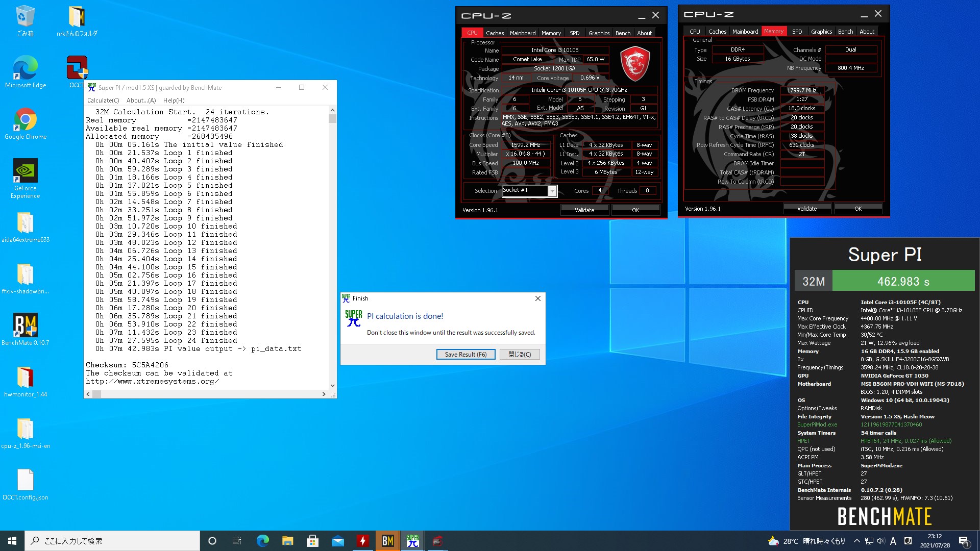Viewport: 980px width, 551px height.
Task: Open the Windows Start menu
Action: (x=12, y=541)
